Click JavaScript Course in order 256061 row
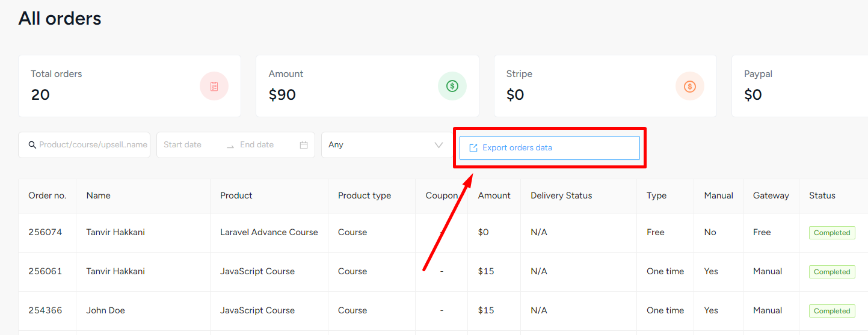Image resolution: width=868 pixels, height=335 pixels. click(257, 271)
